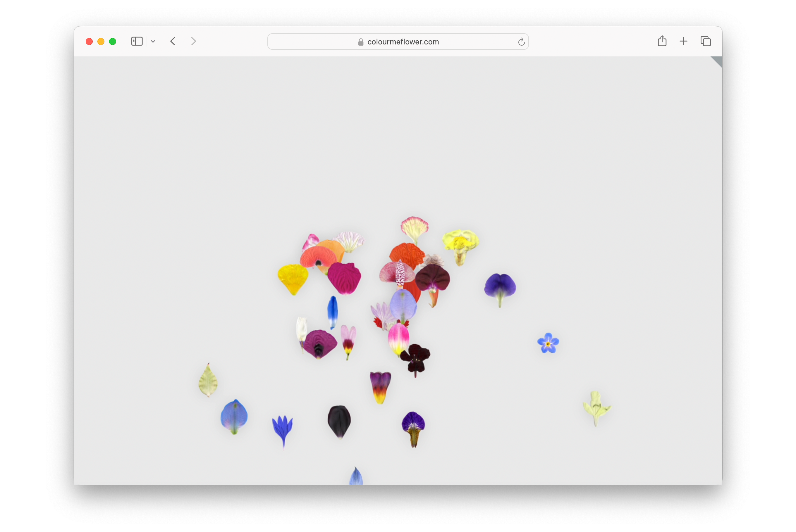Click the yellow orchid-like flower
This screenshot has height=532, width=796.
coord(460,243)
